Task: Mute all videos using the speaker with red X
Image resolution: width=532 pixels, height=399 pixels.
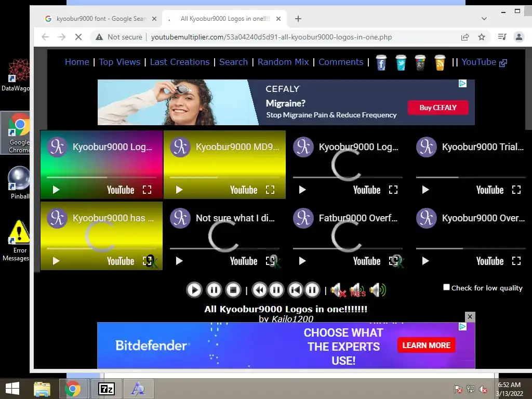Action: pyautogui.click(x=338, y=290)
